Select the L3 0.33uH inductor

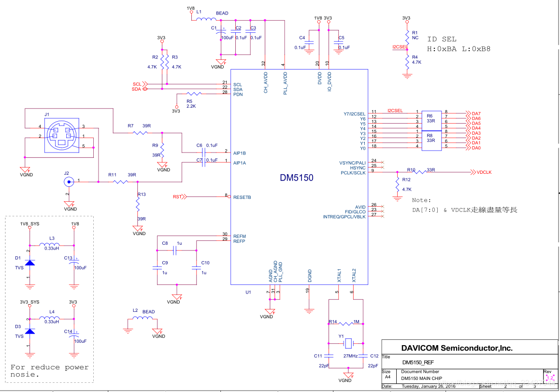tap(49, 244)
